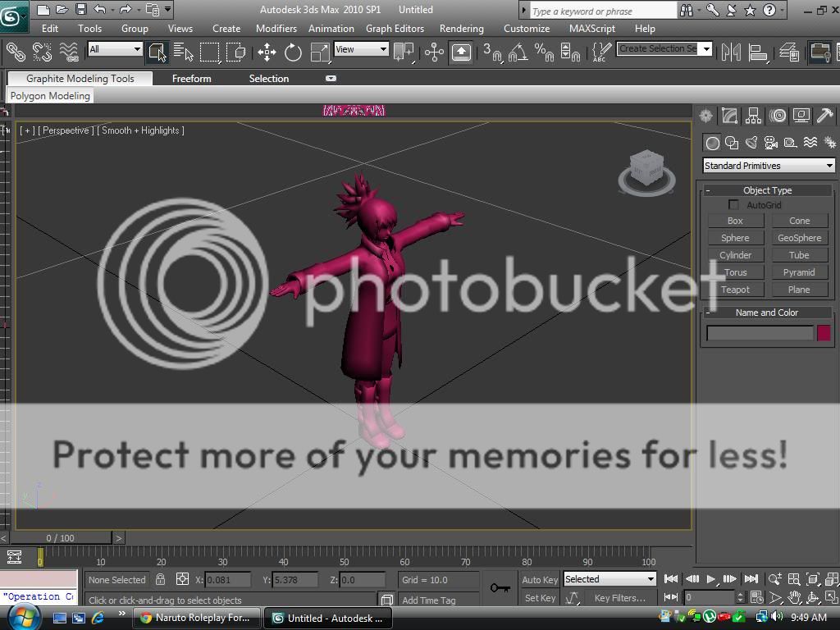Click the Cylinder primitive button

(x=735, y=255)
